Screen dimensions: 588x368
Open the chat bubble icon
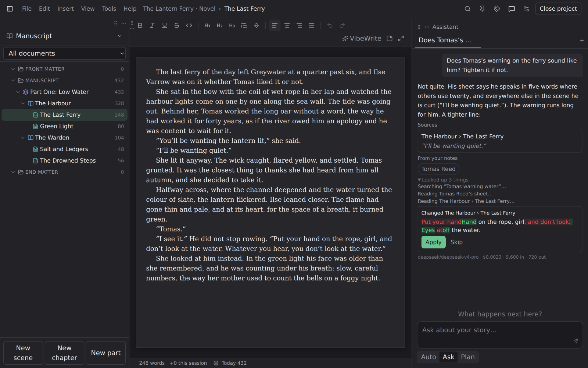[512, 9]
